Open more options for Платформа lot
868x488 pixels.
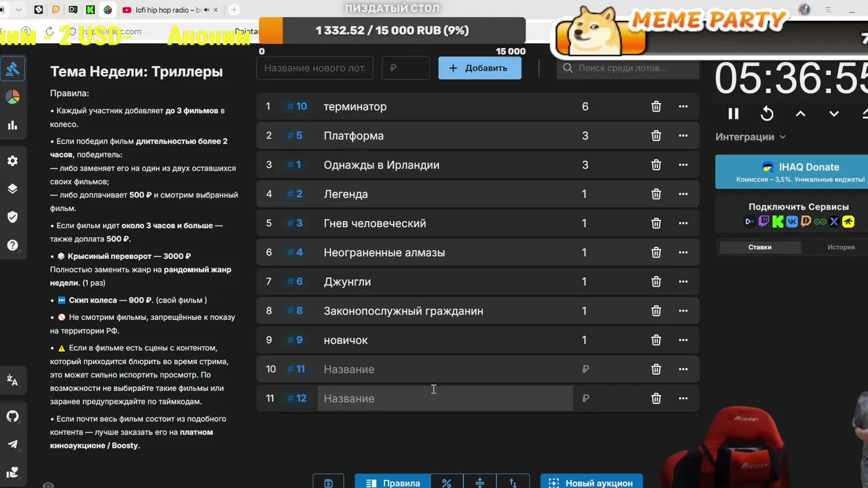pyautogui.click(x=683, y=136)
